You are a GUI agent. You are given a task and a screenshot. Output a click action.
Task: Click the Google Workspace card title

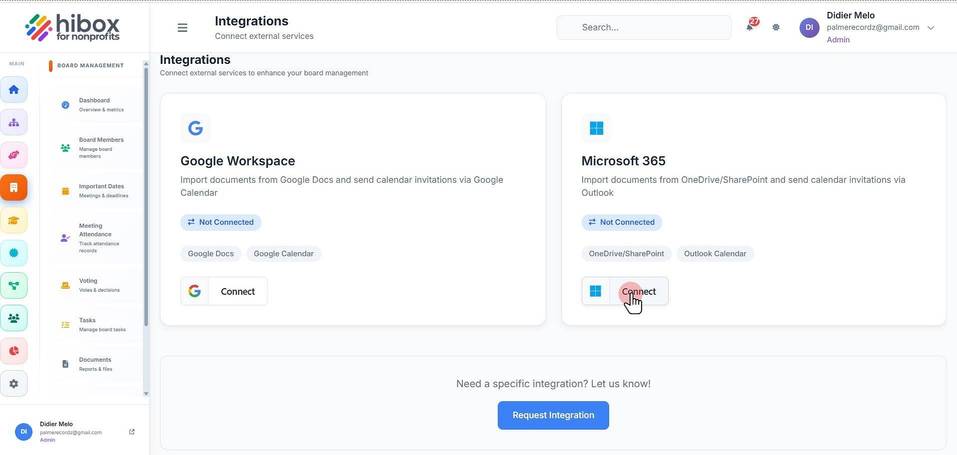(237, 161)
